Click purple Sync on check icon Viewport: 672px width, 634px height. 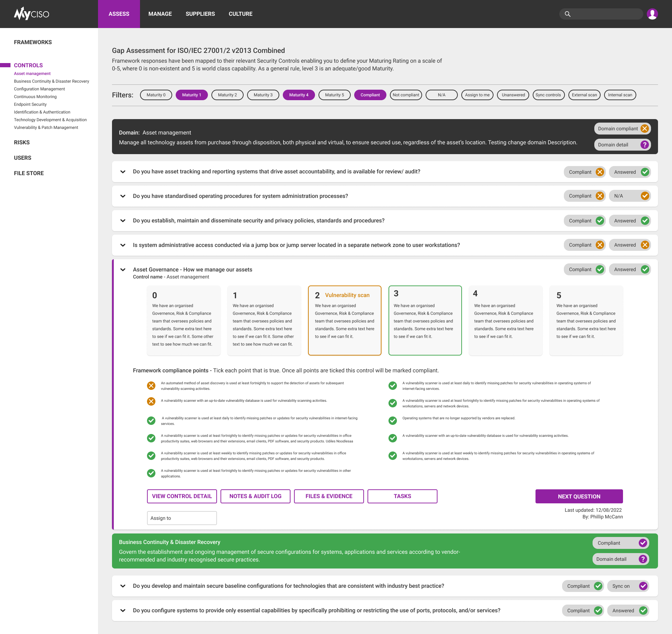point(643,586)
